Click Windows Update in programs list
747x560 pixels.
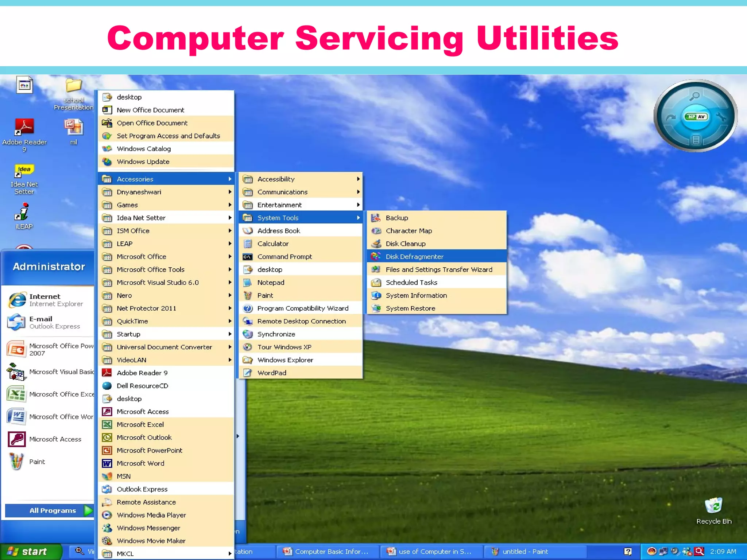click(x=166, y=162)
